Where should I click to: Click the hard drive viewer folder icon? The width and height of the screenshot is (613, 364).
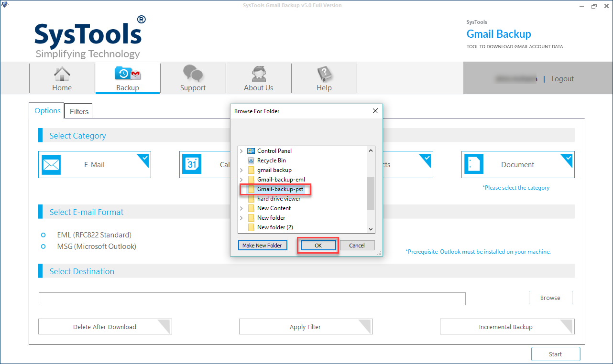(251, 199)
